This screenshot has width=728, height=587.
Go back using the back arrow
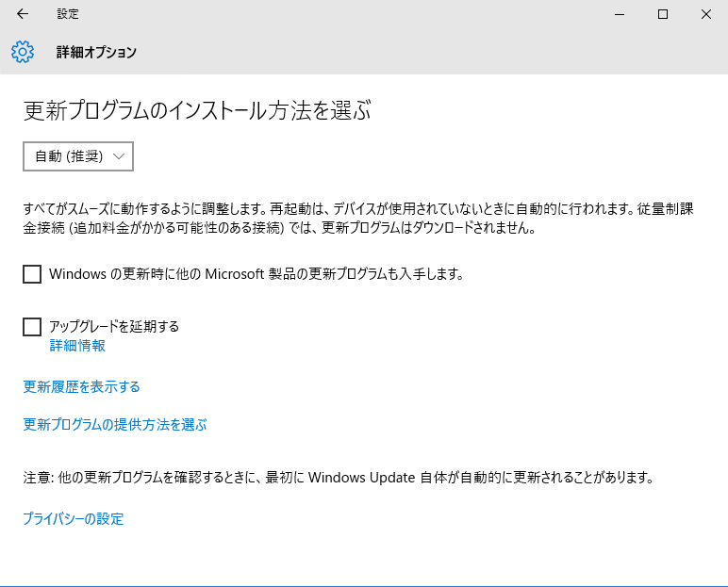coord(23,14)
